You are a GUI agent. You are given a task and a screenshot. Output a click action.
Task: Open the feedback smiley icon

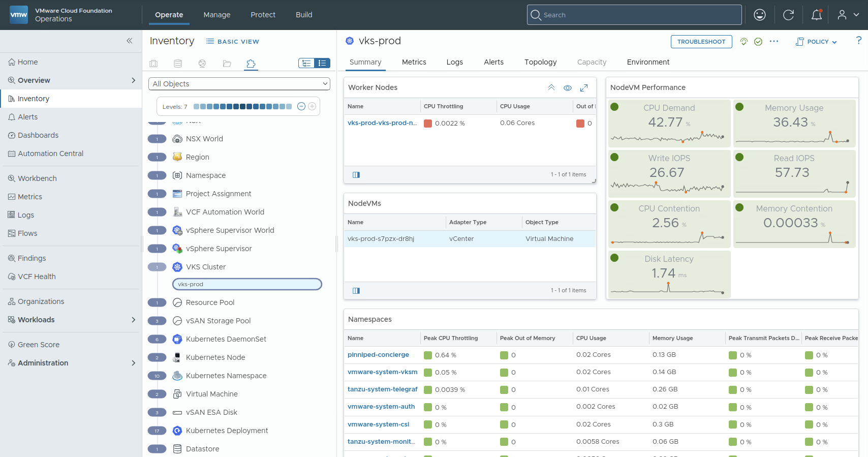[760, 15]
